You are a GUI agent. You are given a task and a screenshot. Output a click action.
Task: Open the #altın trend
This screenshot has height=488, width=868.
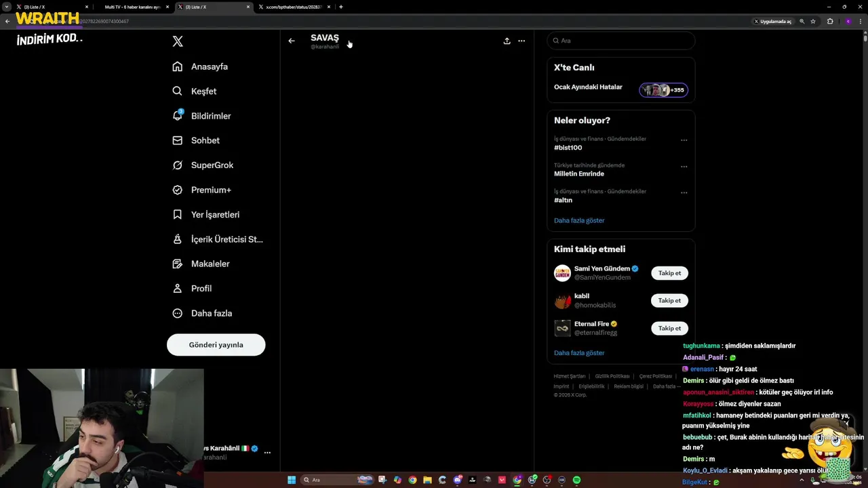563,200
